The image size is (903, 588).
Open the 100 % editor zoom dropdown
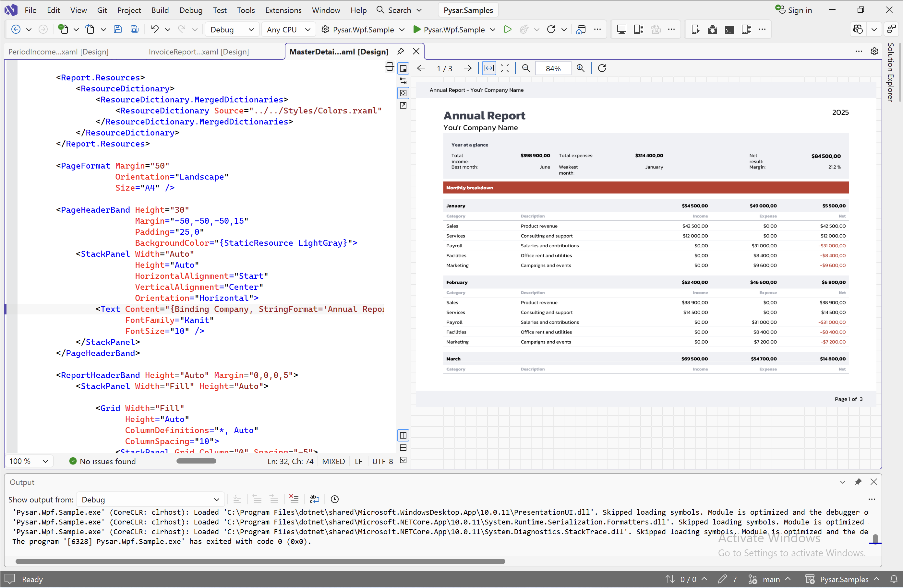pos(29,461)
